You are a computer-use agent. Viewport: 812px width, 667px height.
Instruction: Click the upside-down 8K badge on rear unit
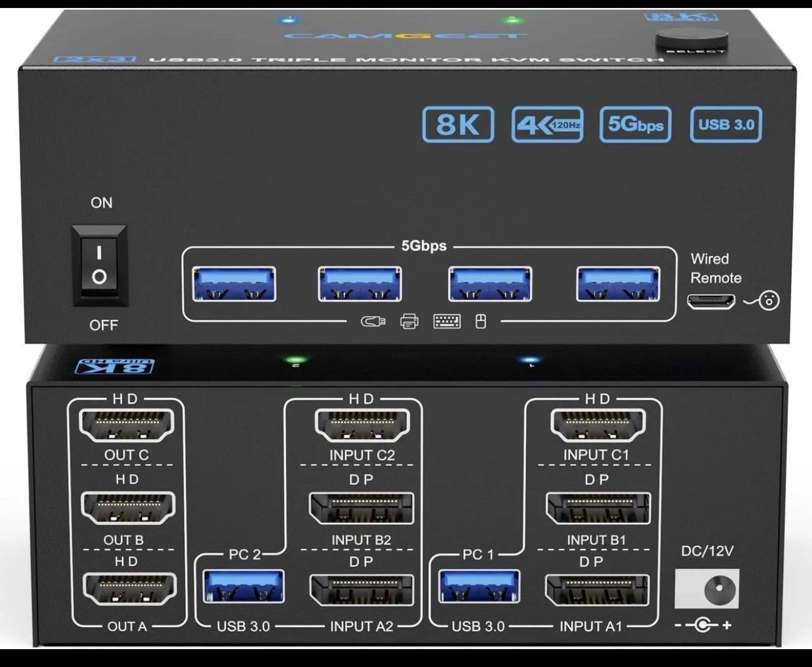[x=115, y=367]
